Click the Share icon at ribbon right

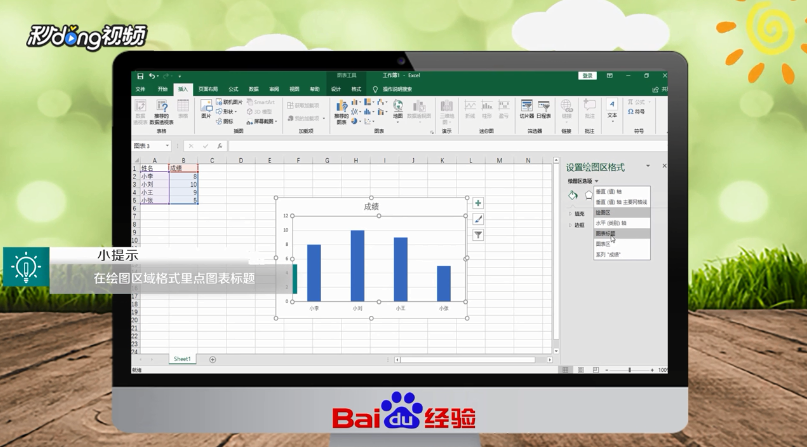pos(655,90)
